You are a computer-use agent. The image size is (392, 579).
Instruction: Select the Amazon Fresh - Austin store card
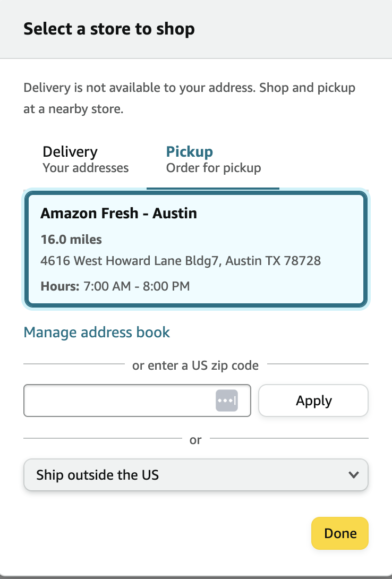click(x=195, y=250)
